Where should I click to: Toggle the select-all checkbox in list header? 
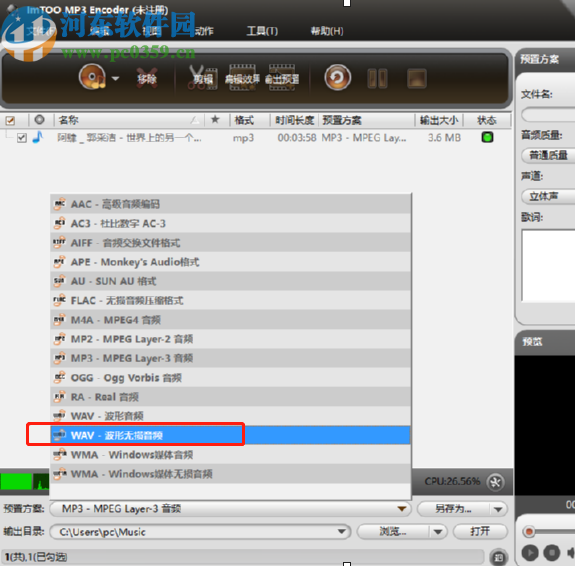click(x=10, y=120)
